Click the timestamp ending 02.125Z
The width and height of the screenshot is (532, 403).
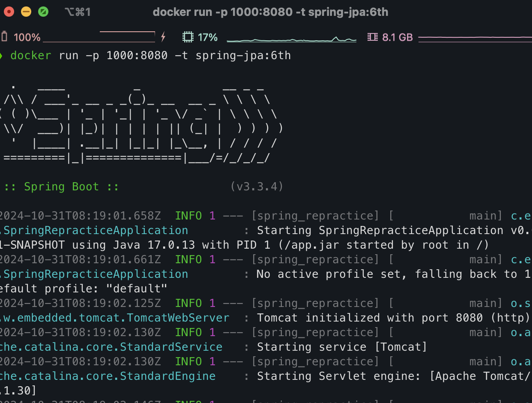tap(80, 303)
